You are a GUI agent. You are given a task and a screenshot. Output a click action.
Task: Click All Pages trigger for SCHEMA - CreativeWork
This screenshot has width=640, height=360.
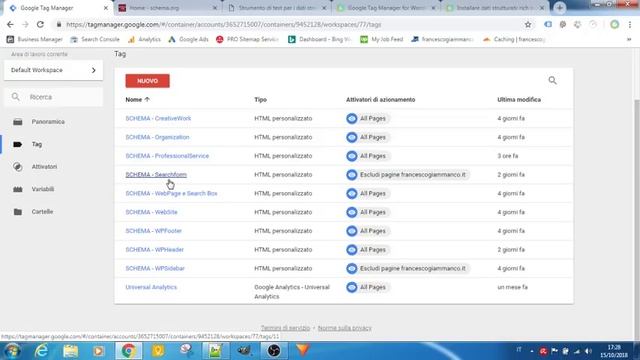point(368,118)
